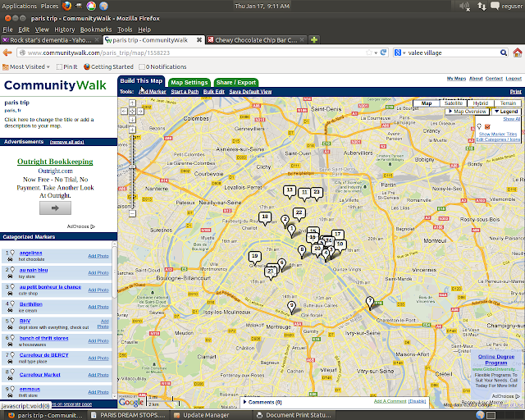The image size is (525, 420).
Task: Expand the Map Overview panel
Action: coord(468,112)
